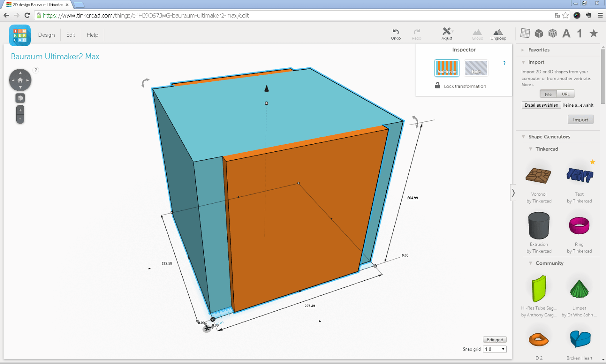Select the Workplane grid icon

[x=525, y=33]
